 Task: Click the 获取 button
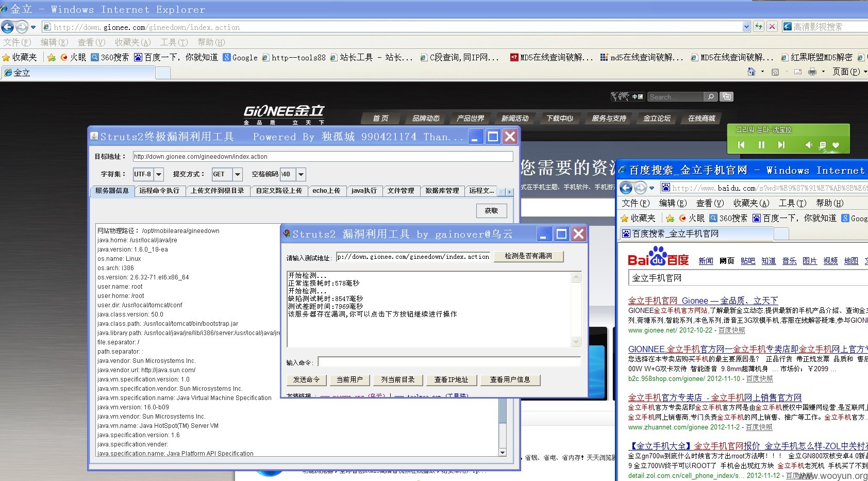(491, 210)
